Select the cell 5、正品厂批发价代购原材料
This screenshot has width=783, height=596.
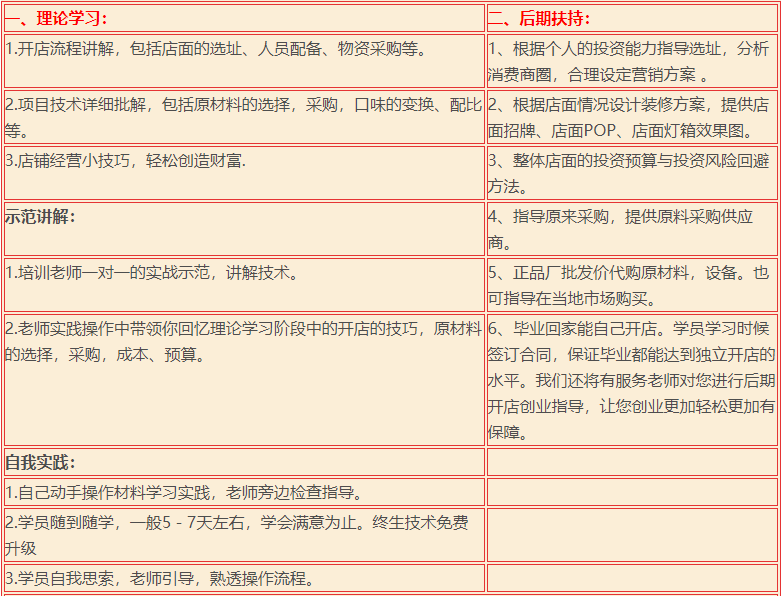pyautogui.click(x=632, y=285)
